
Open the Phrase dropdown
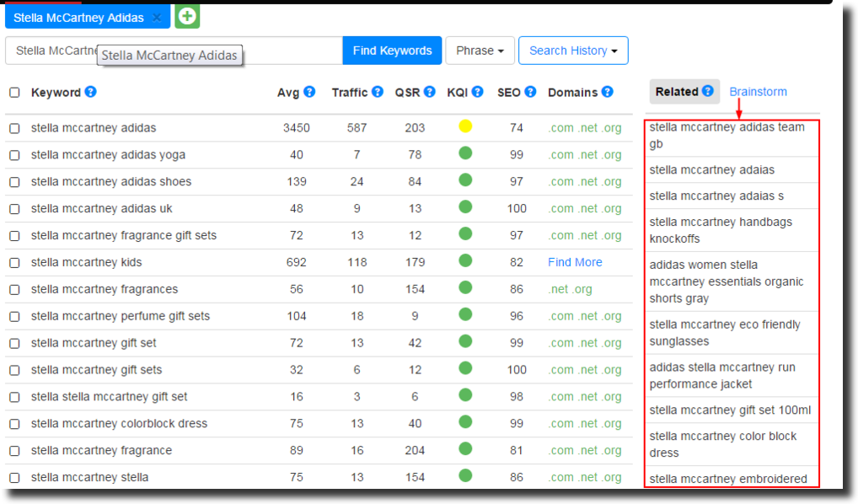(x=479, y=51)
